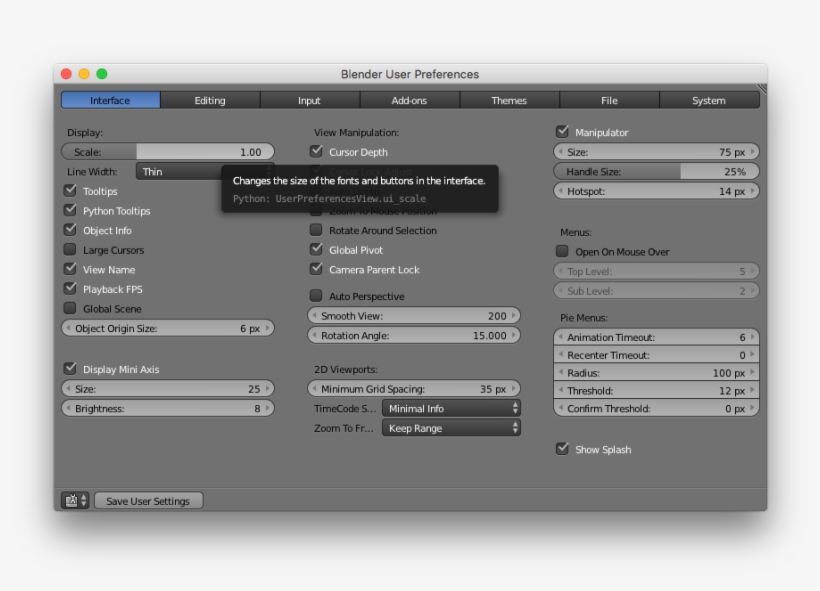Viewport: 820px width, 591px height.
Task: Turn off Python Tooltips
Action: 70,210
